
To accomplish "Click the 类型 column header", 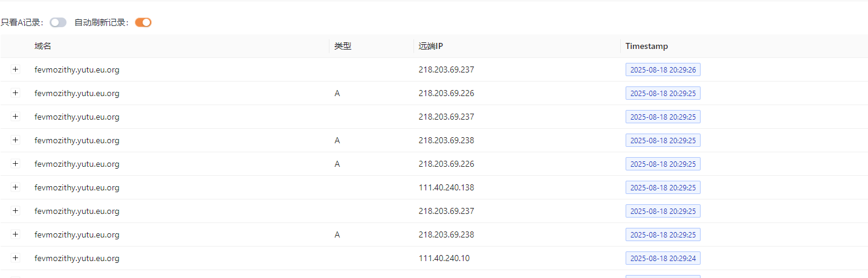I will point(343,46).
